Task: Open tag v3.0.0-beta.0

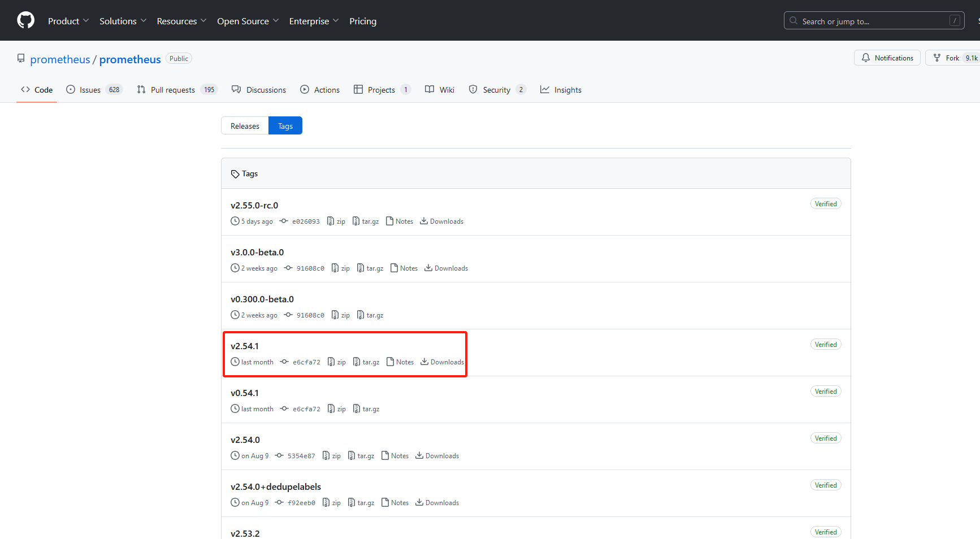Action: [257, 252]
